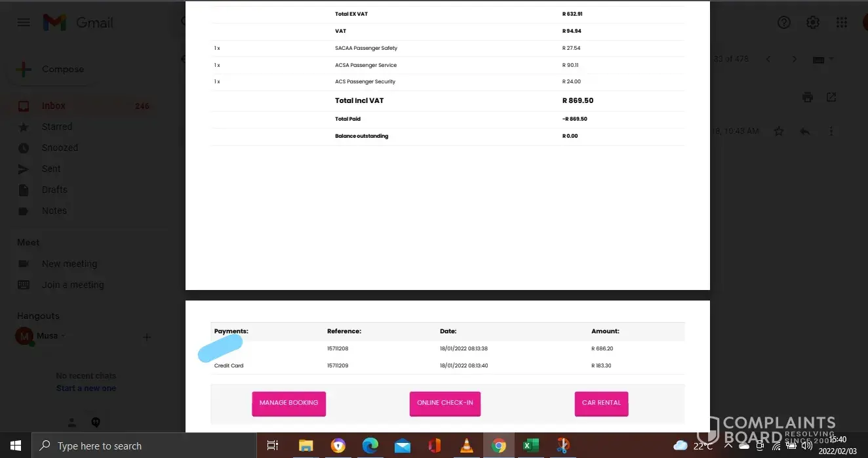Open File Explorer from taskbar
Viewport: 868px width, 458px height.
[x=306, y=446]
